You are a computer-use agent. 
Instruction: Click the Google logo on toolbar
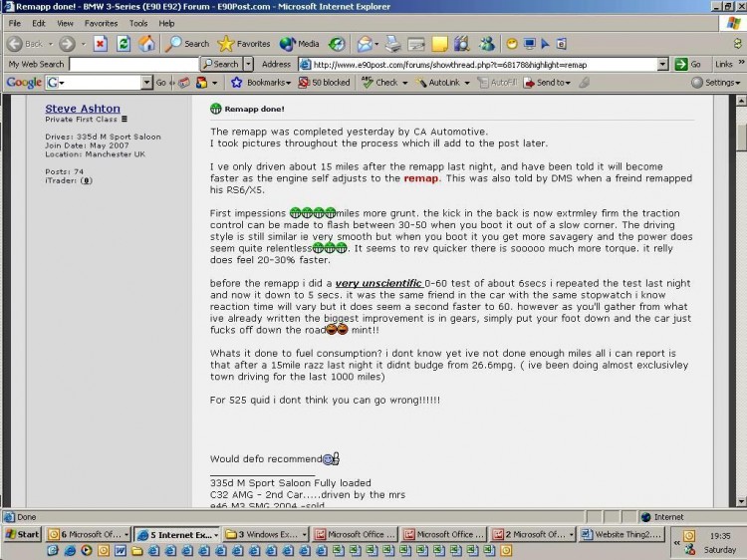pyautogui.click(x=24, y=83)
